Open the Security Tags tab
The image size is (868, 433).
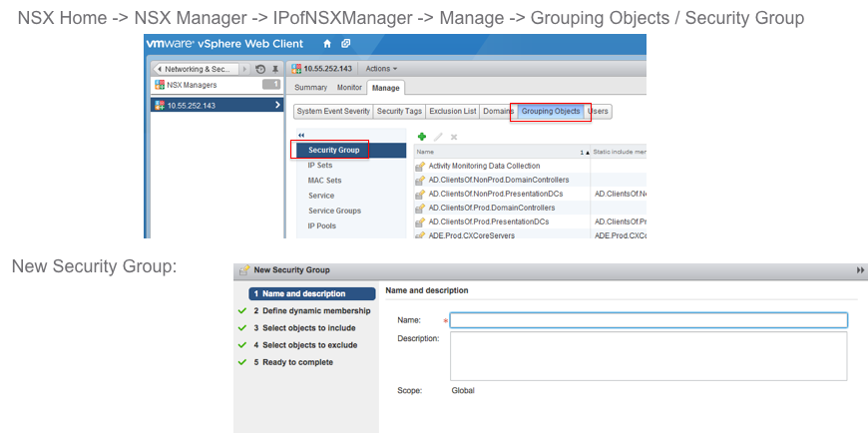click(x=399, y=112)
